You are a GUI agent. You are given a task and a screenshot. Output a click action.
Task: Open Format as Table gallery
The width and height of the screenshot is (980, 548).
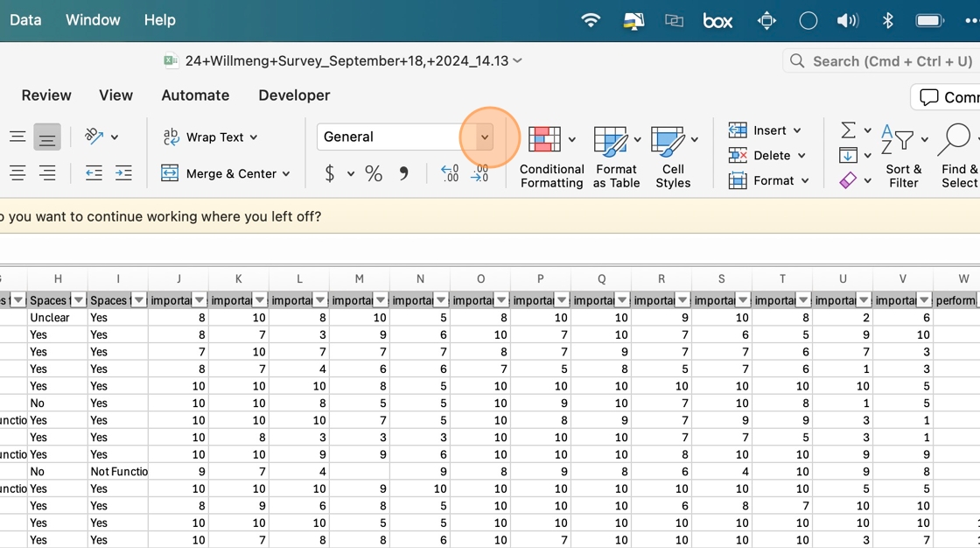(611, 140)
